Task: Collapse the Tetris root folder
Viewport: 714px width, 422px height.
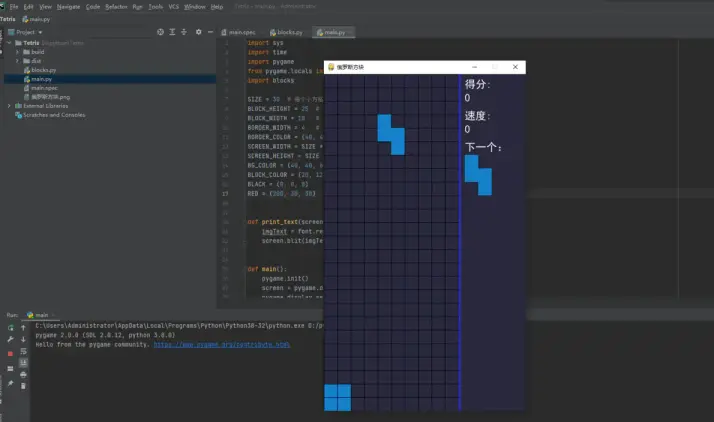Action: click(x=9, y=43)
